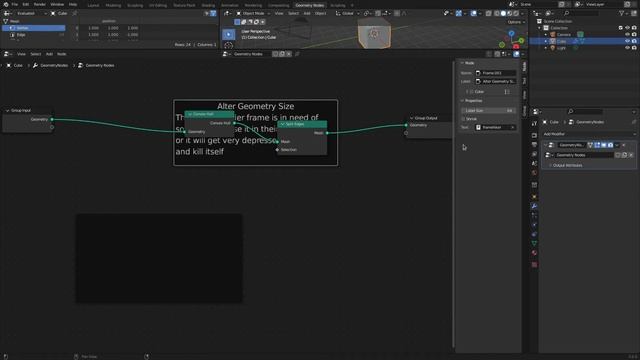The height and width of the screenshot is (360, 640).
Task: Toggle X-ray view
Action: click(x=489, y=13)
